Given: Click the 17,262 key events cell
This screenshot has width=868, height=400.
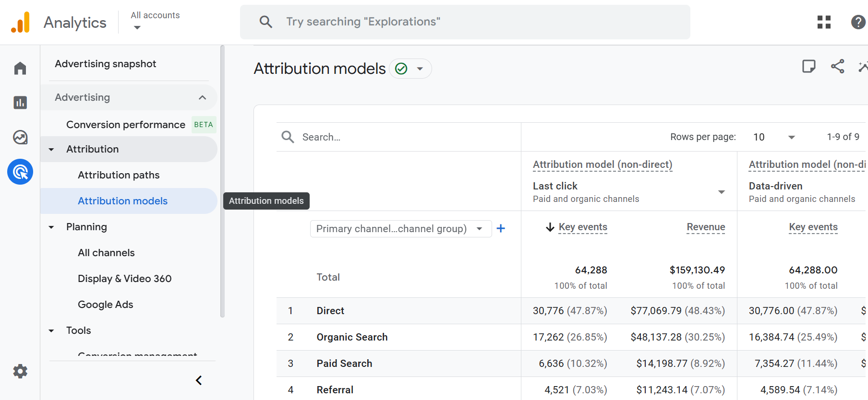Looking at the screenshot, I should (x=570, y=337).
